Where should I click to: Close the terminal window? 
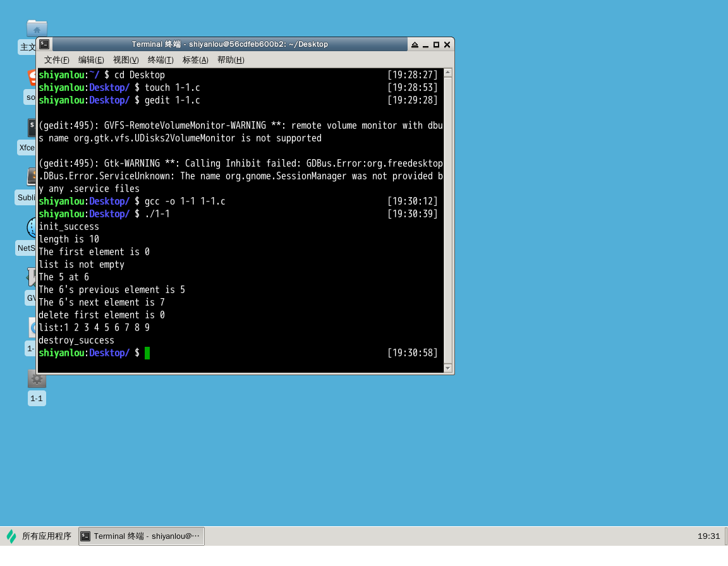click(447, 45)
